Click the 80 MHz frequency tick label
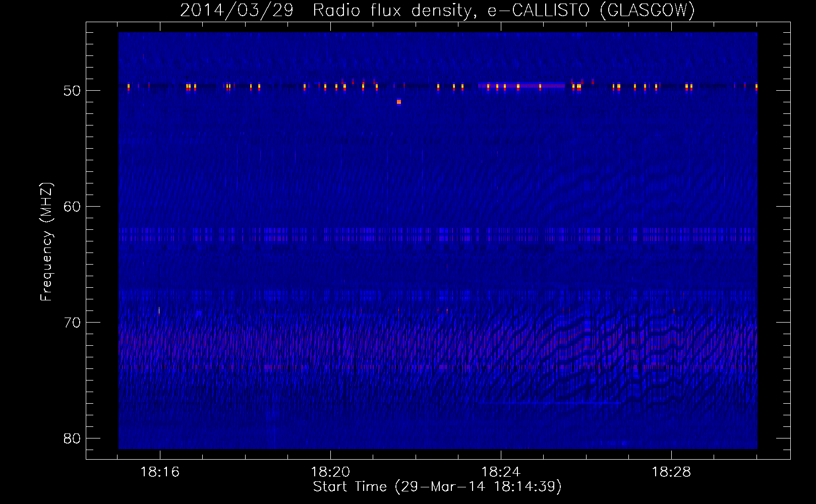The image size is (816, 504). click(x=72, y=438)
